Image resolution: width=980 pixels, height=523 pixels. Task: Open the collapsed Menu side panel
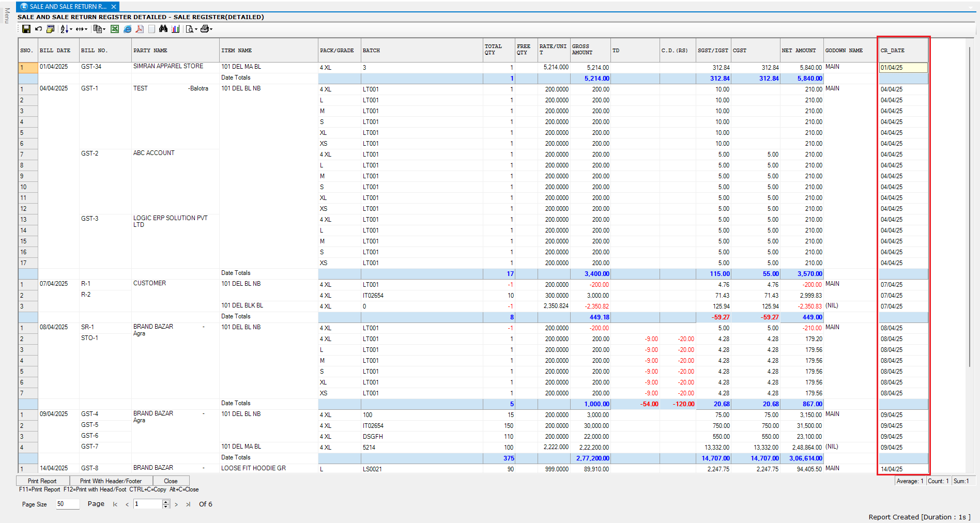point(7,16)
